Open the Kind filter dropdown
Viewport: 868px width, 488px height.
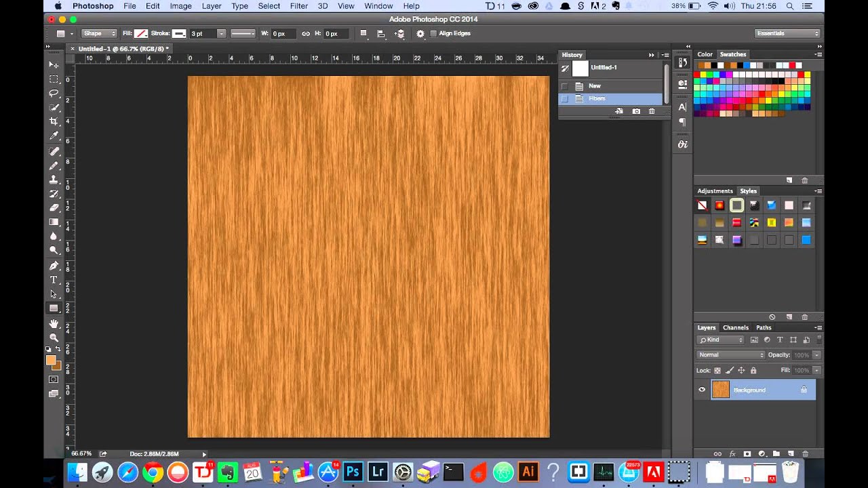tap(721, 340)
